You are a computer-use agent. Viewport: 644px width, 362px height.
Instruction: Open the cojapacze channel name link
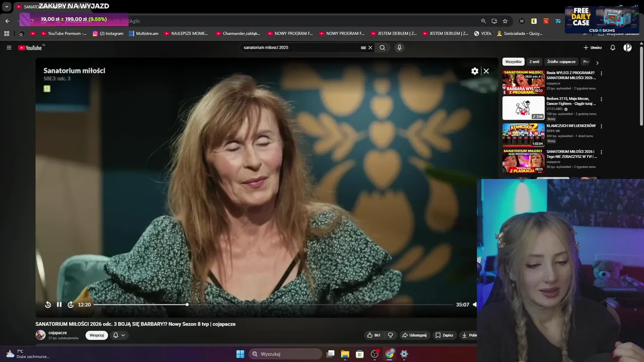(57, 333)
